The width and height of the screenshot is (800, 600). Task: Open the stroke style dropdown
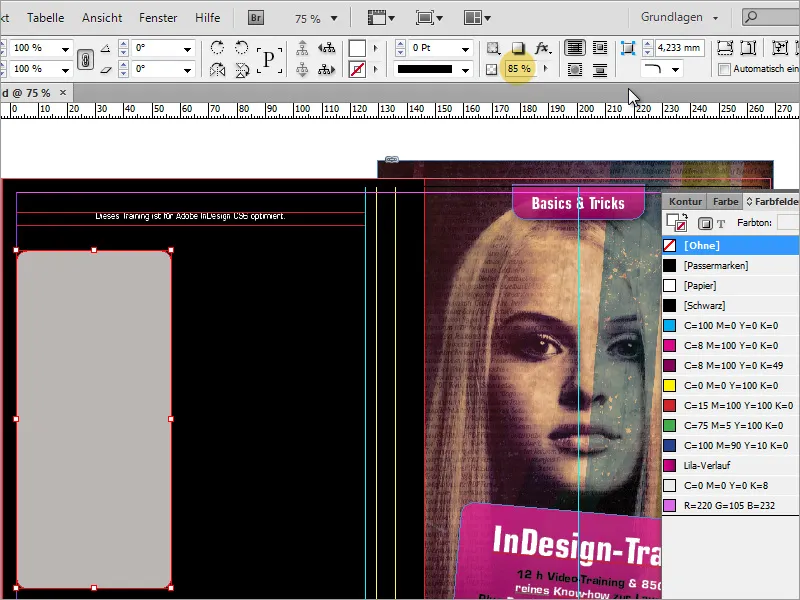tap(465, 69)
